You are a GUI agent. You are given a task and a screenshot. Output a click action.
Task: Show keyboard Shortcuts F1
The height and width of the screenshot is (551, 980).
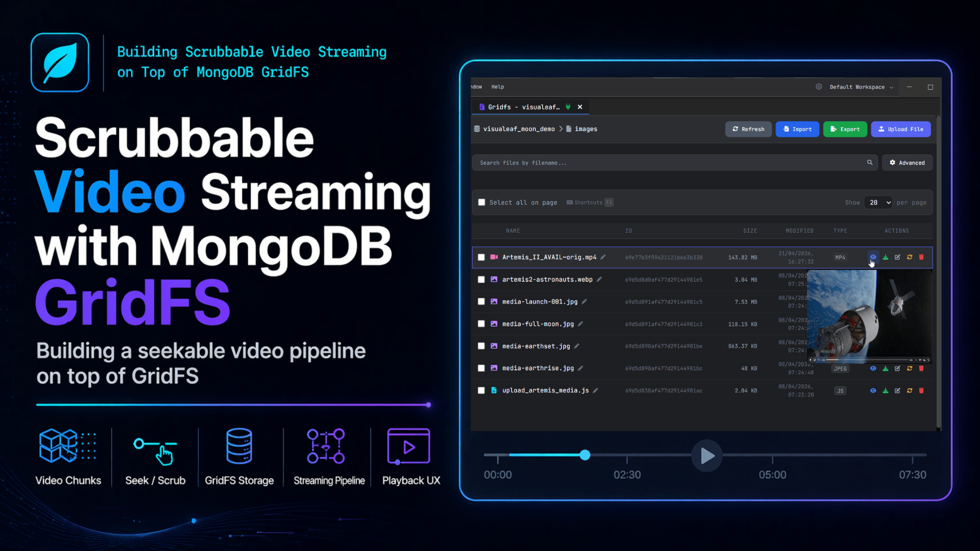(590, 203)
